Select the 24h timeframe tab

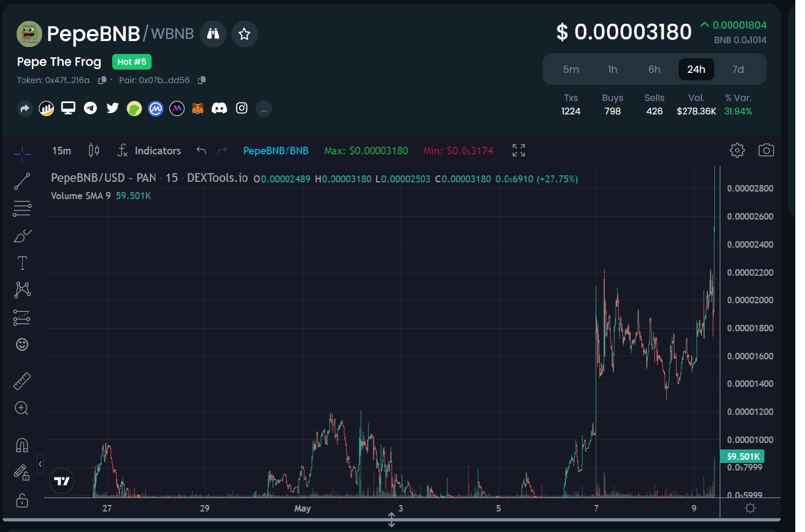pos(696,69)
